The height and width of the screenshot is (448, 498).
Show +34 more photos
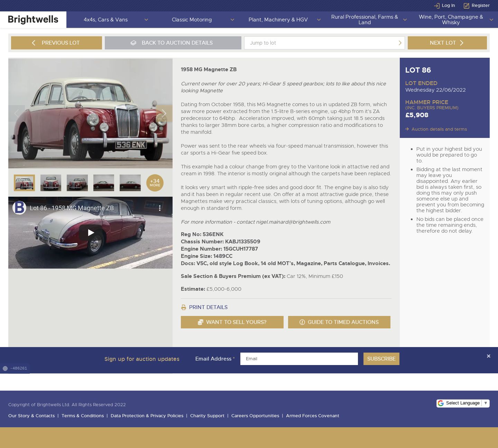pyautogui.click(x=155, y=183)
